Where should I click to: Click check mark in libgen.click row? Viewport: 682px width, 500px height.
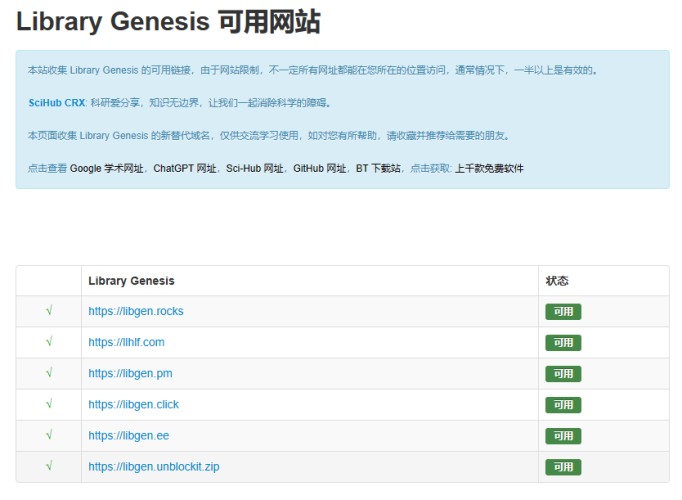[49, 403]
